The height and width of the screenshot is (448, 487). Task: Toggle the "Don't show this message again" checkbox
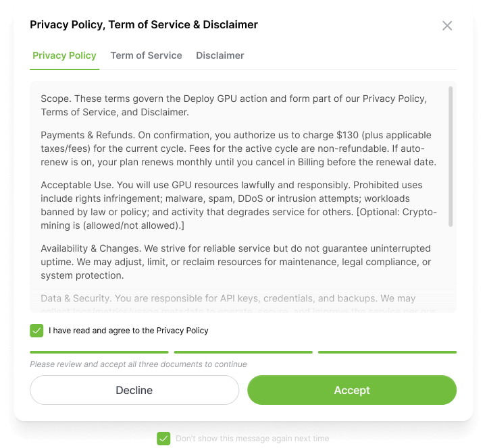pos(163,439)
